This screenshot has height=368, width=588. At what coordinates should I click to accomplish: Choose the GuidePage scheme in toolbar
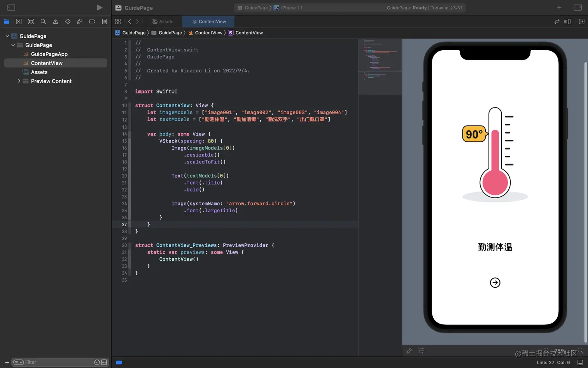click(x=252, y=8)
